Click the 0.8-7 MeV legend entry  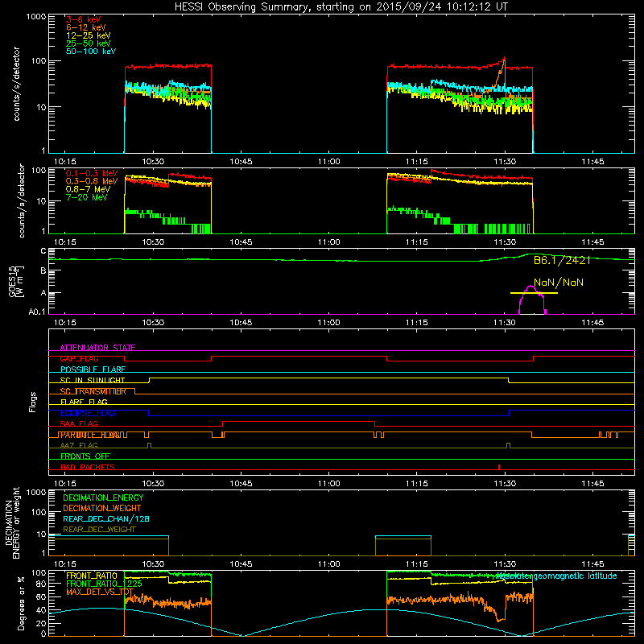[x=88, y=189]
